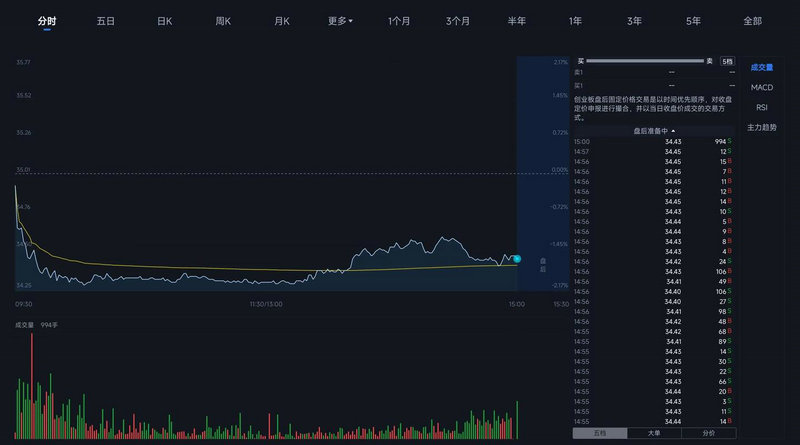Click the cyan current-price dot on chart
Image resolution: width=800 pixels, height=445 pixels.
pyautogui.click(x=517, y=259)
